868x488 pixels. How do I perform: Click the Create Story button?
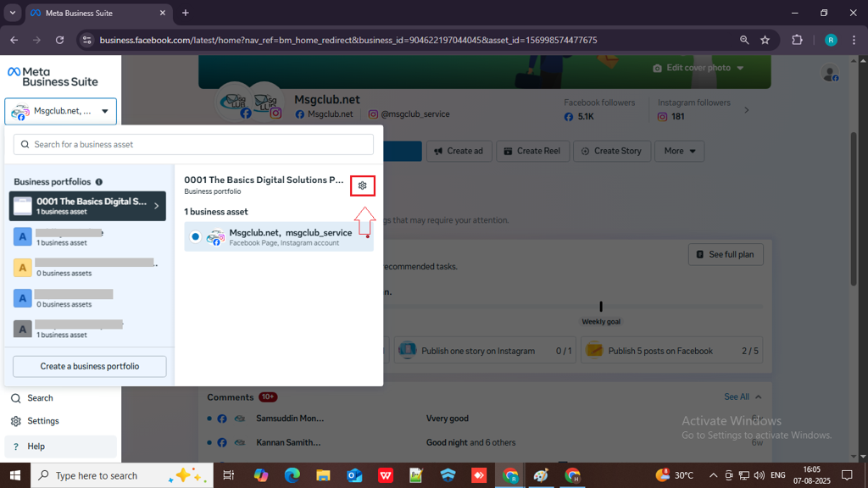click(612, 151)
